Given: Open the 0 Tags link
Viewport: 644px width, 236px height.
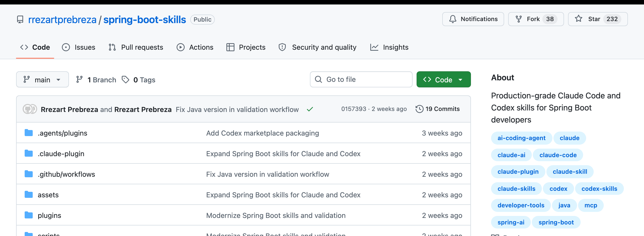Looking at the screenshot, I should click(x=139, y=80).
